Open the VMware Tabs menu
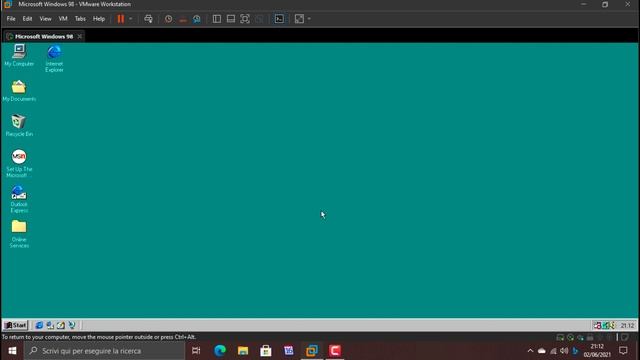 point(80,19)
